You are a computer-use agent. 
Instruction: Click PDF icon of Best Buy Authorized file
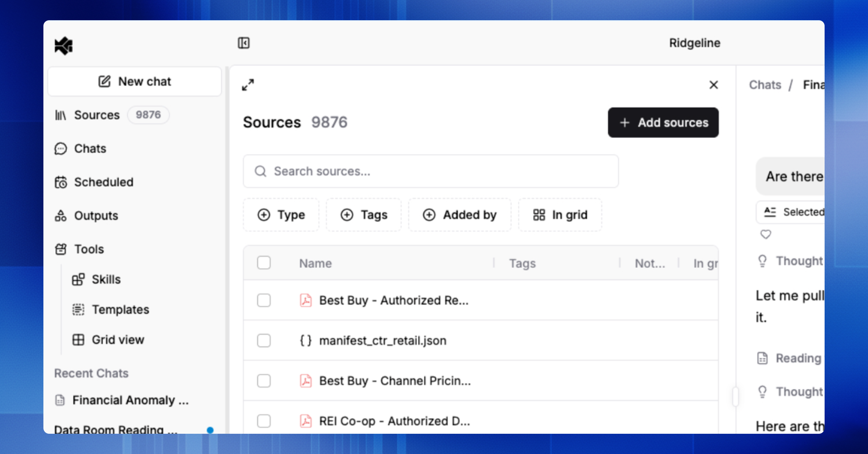(306, 300)
